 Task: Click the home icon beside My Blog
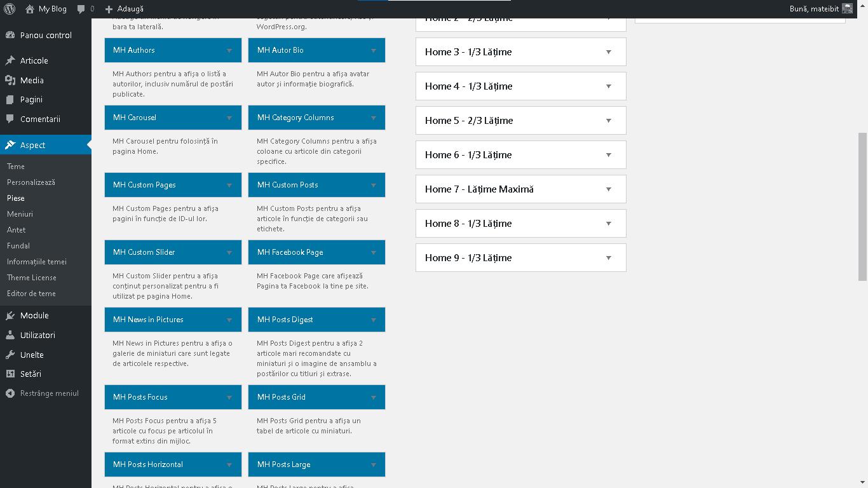30,9
